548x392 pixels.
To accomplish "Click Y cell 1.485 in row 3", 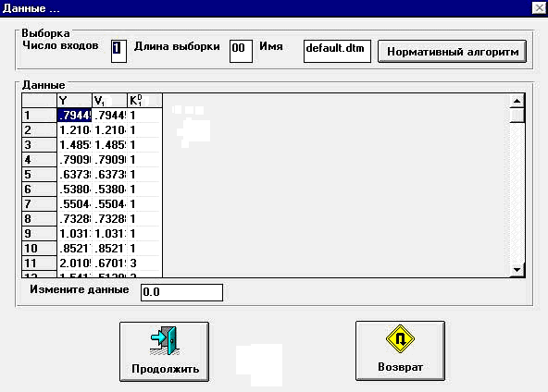I will (x=74, y=144).
